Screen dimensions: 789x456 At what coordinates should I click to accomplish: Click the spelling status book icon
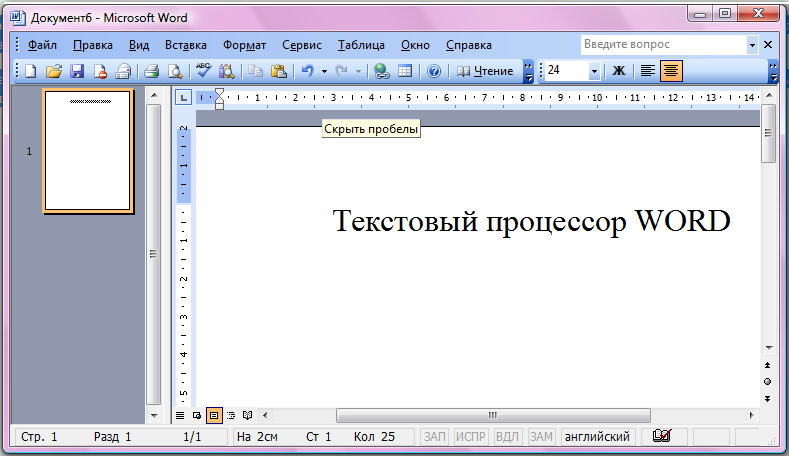click(x=662, y=435)
